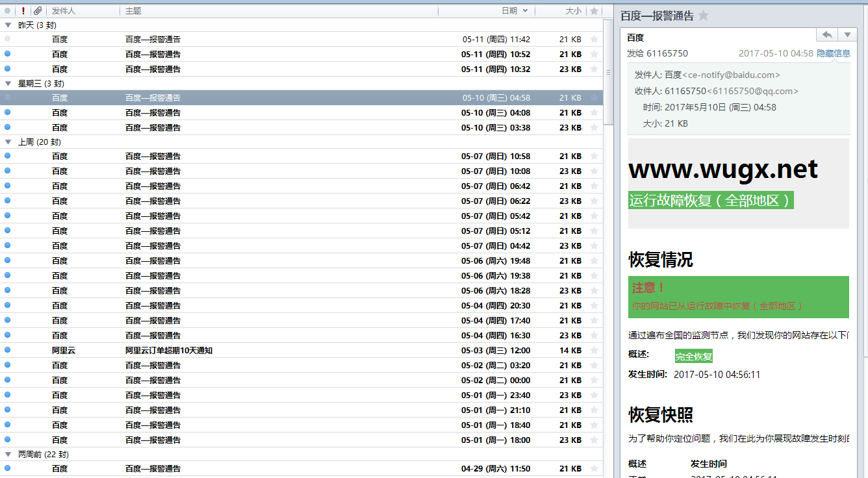The width and height of the screenshot is (868, 478).
Task: Open the reply options dropdown arrow
Action: tap(847, 34)
